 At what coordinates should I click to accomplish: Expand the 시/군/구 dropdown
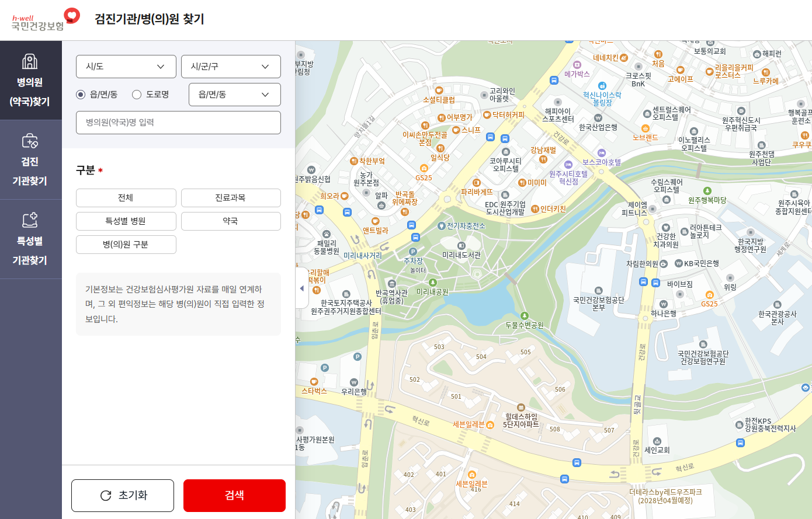pyautogui.click(x=231, y=67)
